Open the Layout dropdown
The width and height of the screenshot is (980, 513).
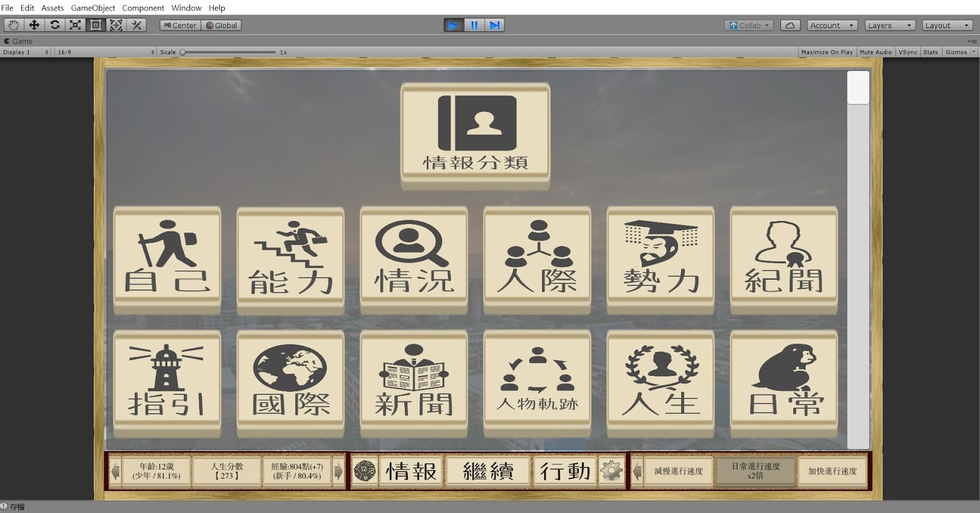tap(947, 25)
